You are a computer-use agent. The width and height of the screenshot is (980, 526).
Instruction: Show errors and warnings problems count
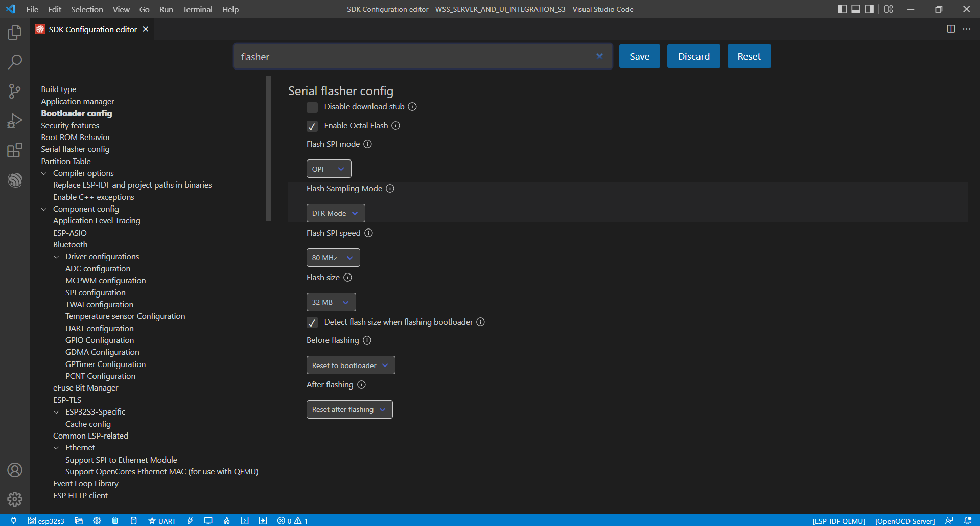click(x=292, y=520)
